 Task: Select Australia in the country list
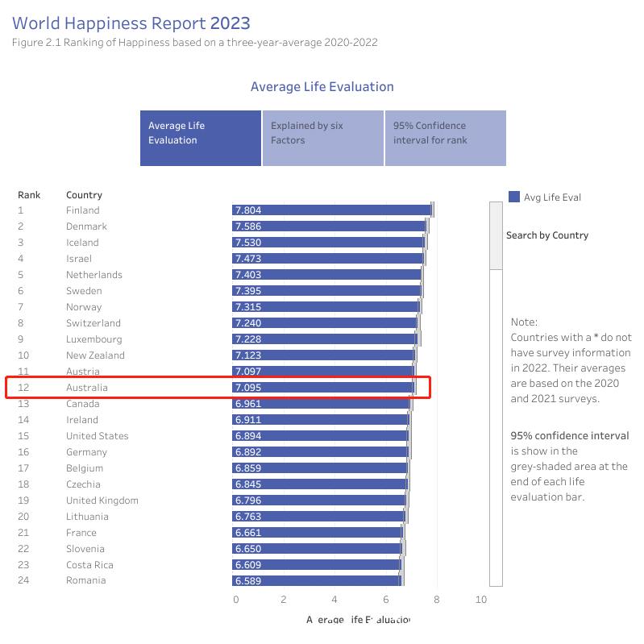pyautogui.click(x=87, y=388)
